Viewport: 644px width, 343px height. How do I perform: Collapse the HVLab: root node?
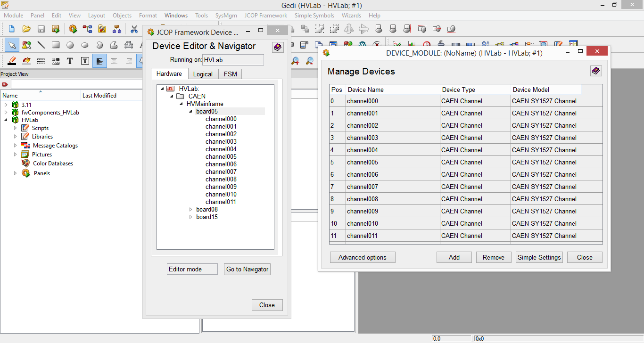click(x=162, y=89)
